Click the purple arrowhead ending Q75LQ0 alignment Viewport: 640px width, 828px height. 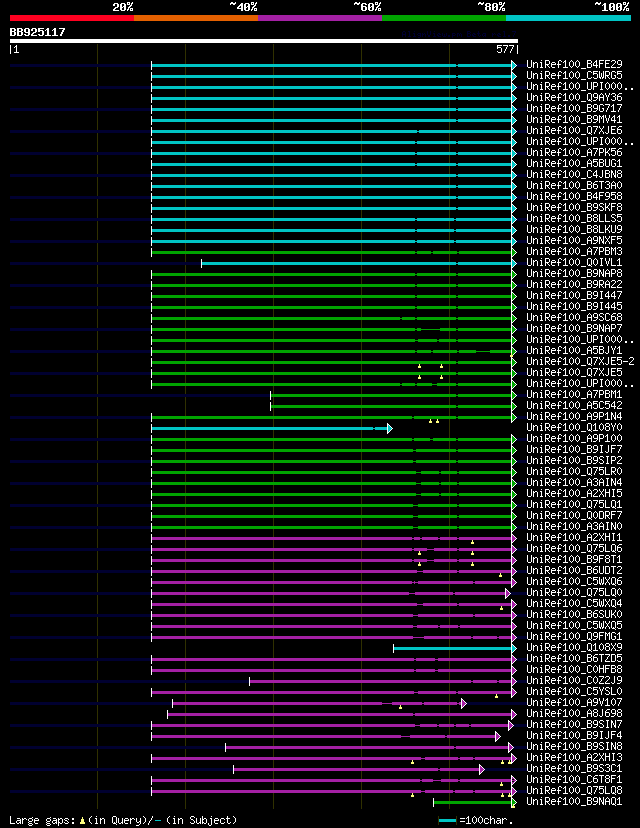coord(508,594)
